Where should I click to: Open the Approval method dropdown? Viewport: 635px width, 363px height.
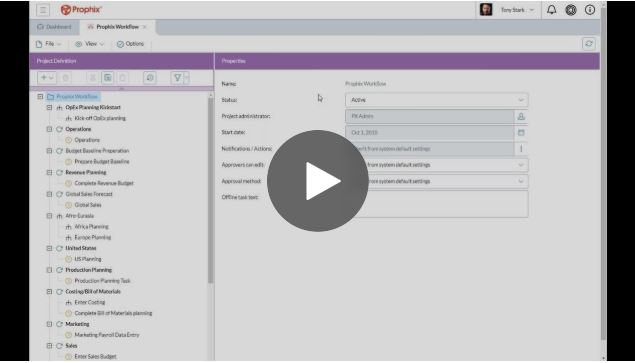pyautogui.click(x=437, y=181)
